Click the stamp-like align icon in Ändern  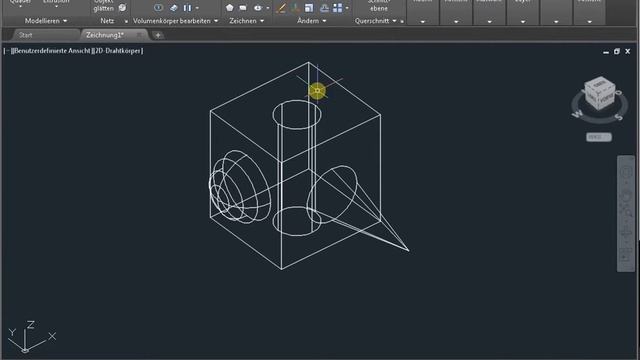pyautogui.click(x=324, y=7)
